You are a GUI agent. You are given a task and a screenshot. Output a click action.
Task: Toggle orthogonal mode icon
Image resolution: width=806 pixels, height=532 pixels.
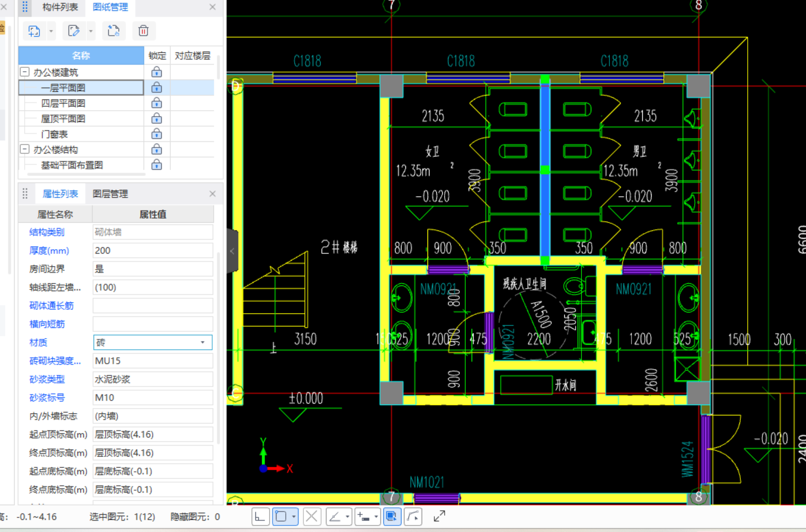pyautogui.click(x=260, y=516)
